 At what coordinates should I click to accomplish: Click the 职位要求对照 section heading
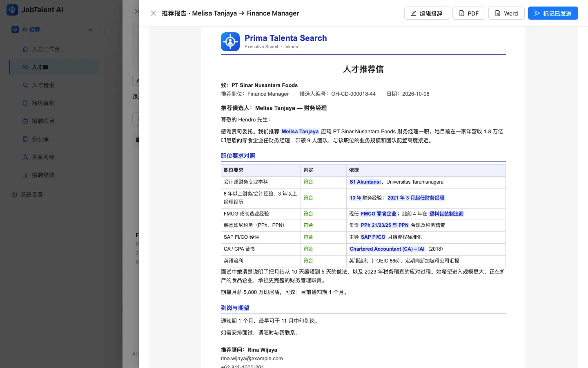238,156
